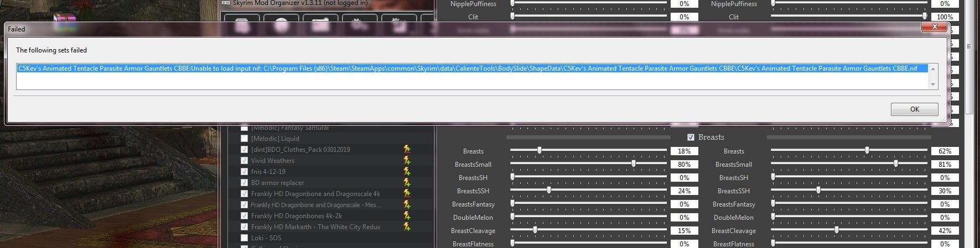Click the right BreastsSmall slider at 81%
980x248 pixels.
tap(896, 163)
